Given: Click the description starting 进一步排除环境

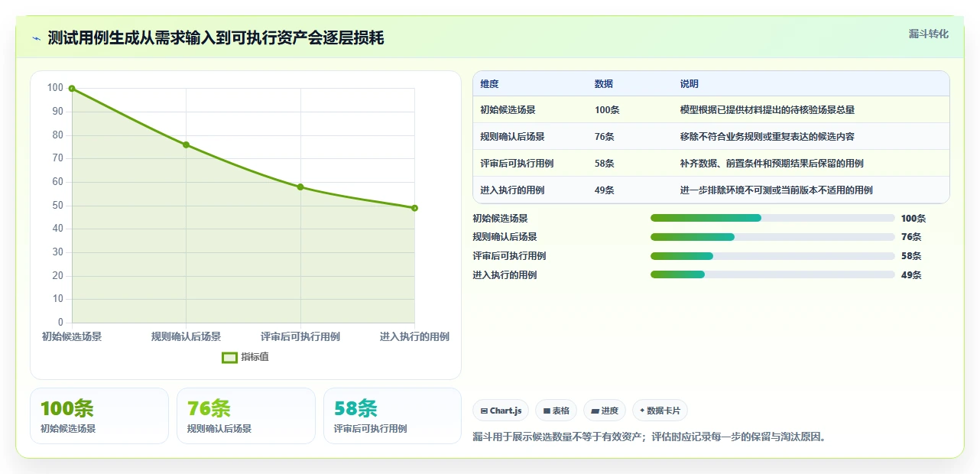Looking at the screenshot, I should 777,190.
